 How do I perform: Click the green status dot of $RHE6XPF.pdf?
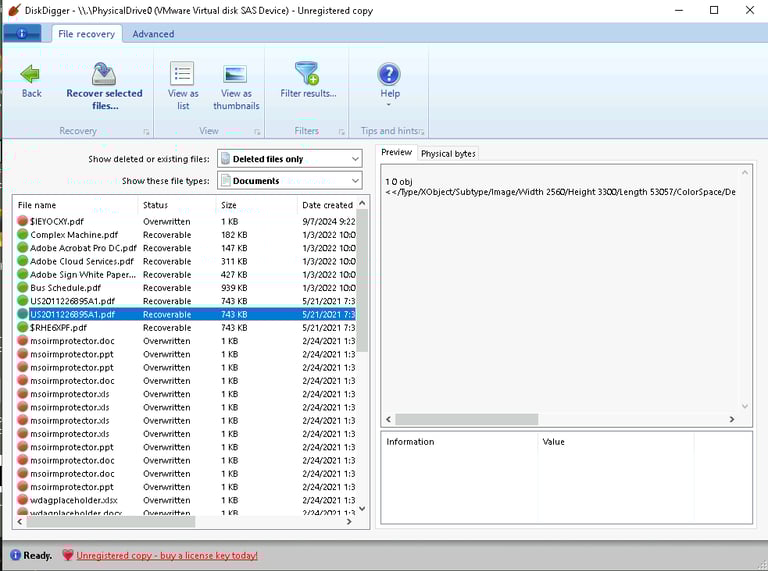point(23,327)
